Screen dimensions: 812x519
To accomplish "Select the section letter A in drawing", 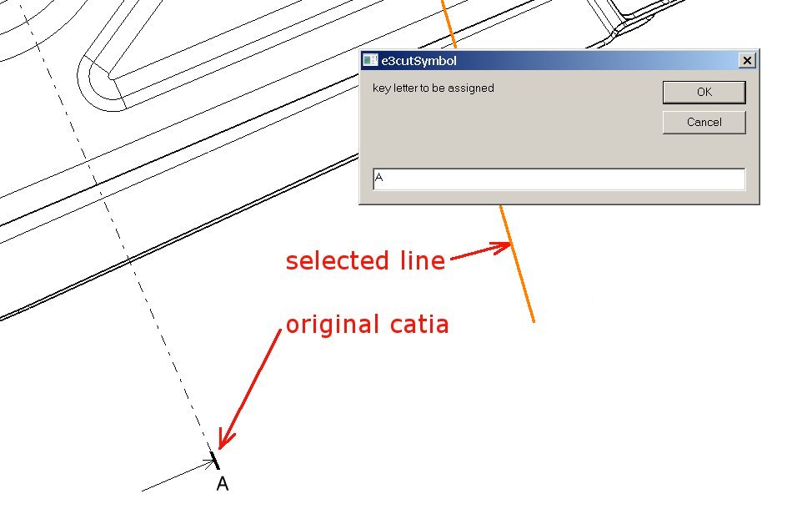I will [222, 484].
